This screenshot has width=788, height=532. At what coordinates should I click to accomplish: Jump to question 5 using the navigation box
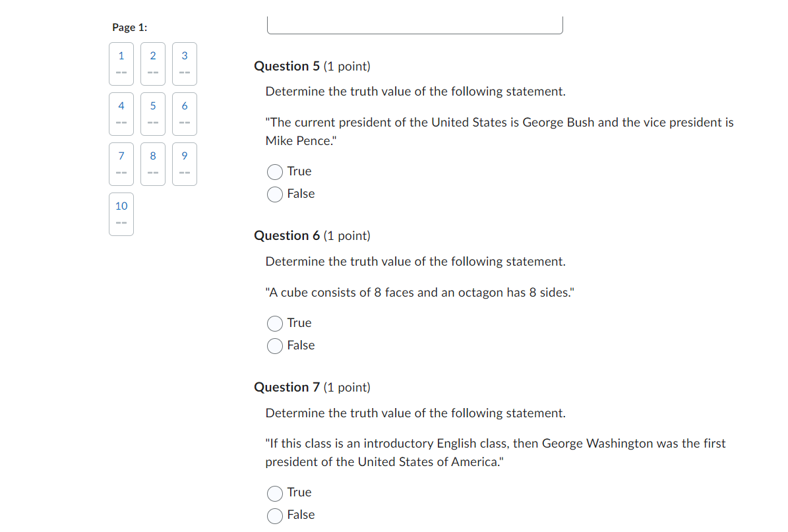(152, 113)
